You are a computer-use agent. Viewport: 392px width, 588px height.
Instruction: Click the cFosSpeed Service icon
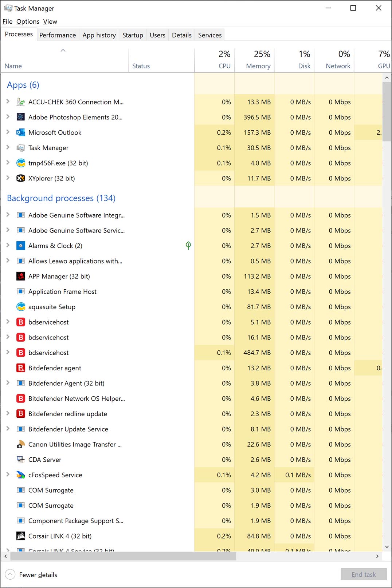tap(21, 475)
